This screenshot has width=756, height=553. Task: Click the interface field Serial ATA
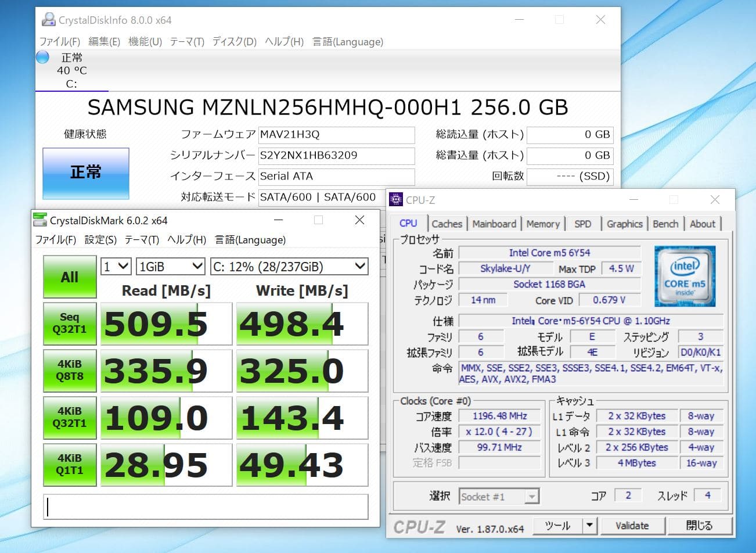336,177
